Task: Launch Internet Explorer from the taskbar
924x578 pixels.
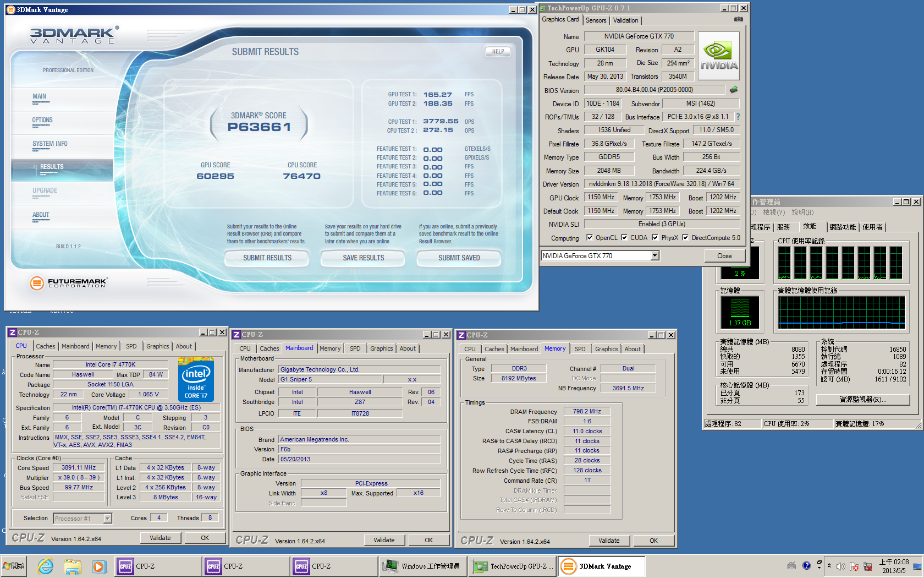Action: (x=46, y=566)
